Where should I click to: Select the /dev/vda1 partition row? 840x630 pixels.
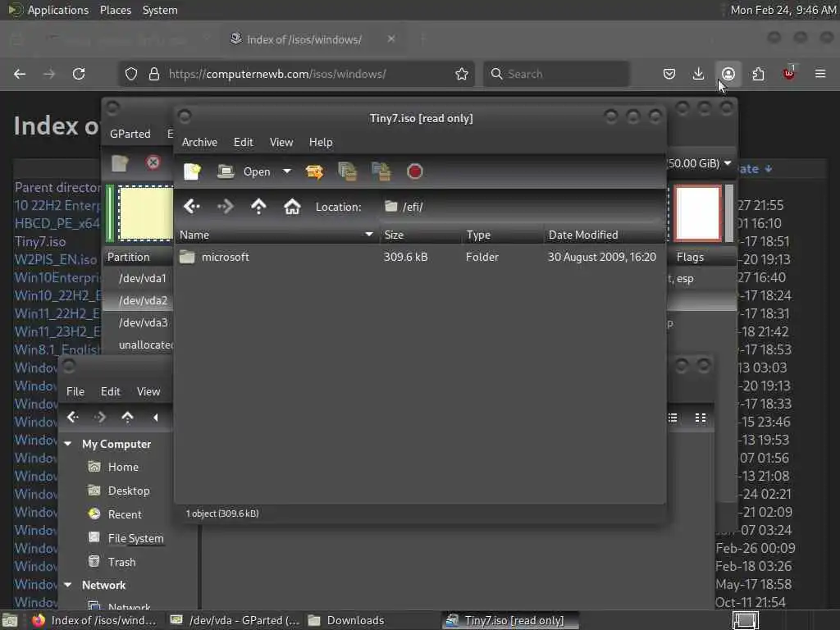[x=143, y=279]
